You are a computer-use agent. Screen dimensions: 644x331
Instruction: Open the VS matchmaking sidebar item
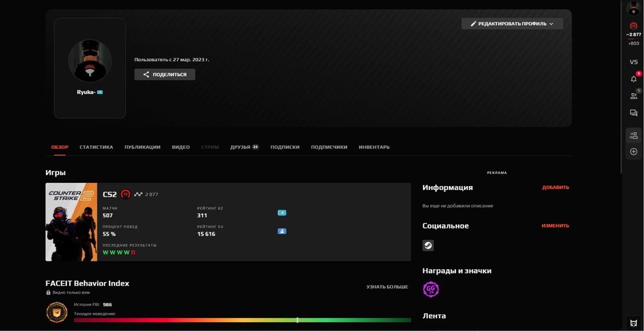point(634,62)
